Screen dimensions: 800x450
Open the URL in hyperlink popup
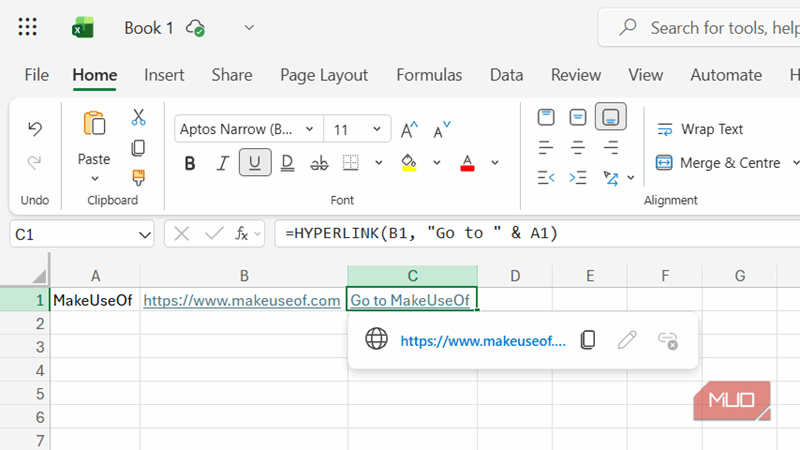click(x=483, y=341)
